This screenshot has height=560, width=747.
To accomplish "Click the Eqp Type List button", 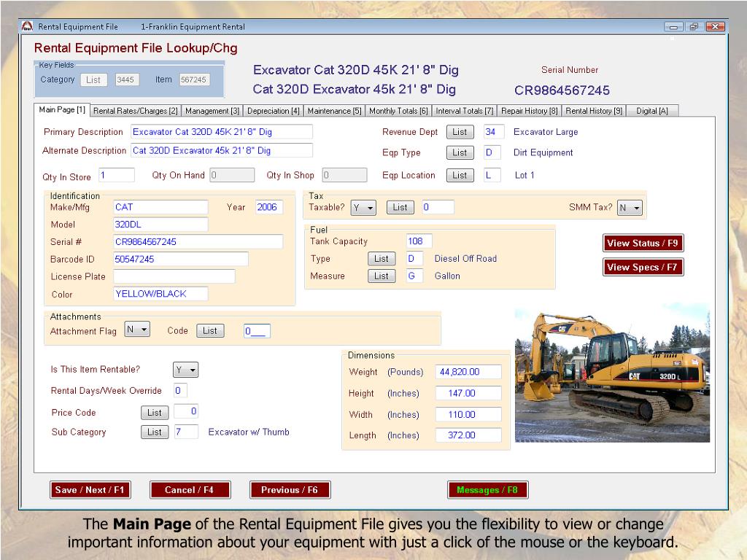I will tap(460, 152).
